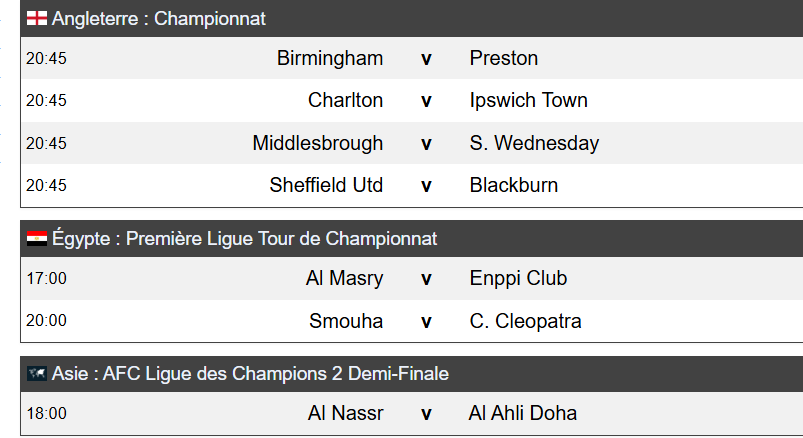Open Égypte Première Ligue Tour de Championnat
Image resolution: width=803 pixels, height=438 pixels.
(244, 240)
